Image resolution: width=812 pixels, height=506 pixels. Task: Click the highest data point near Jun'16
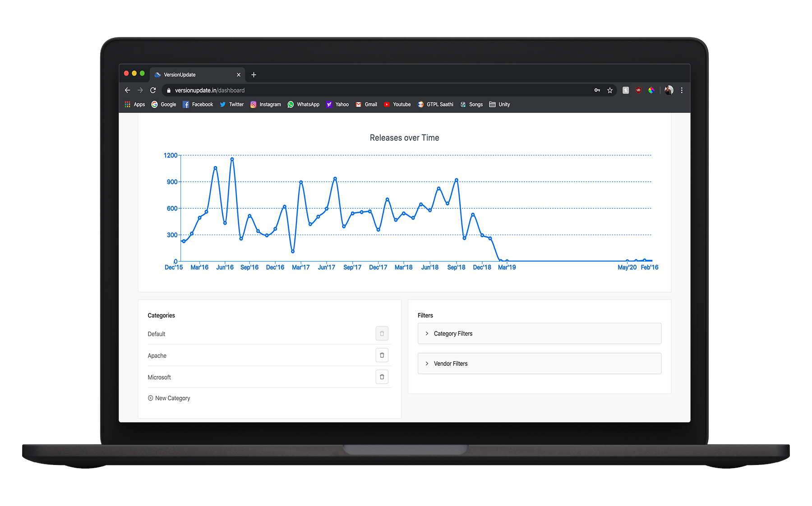click(232, 159)
